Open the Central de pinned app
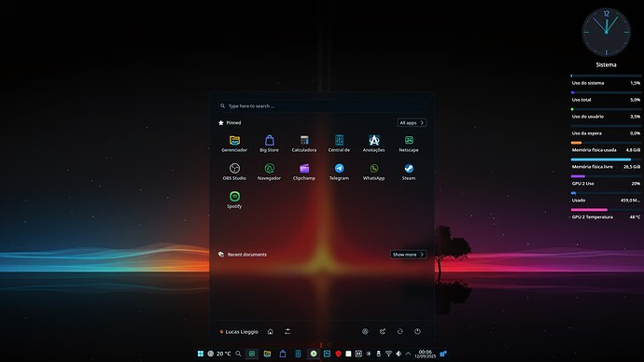Screen dimensions: 644x362 [339, 144]
